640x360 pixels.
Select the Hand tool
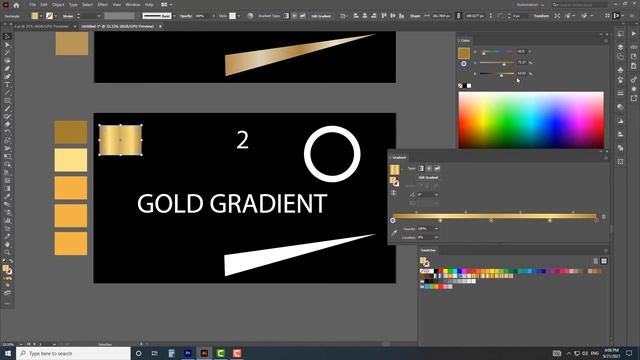7,244
